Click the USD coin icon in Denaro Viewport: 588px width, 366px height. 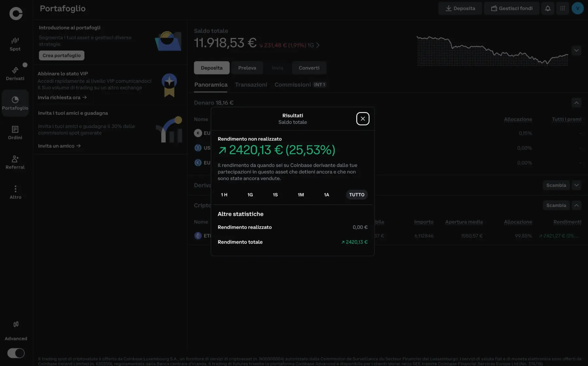click(x=198, y=148)
